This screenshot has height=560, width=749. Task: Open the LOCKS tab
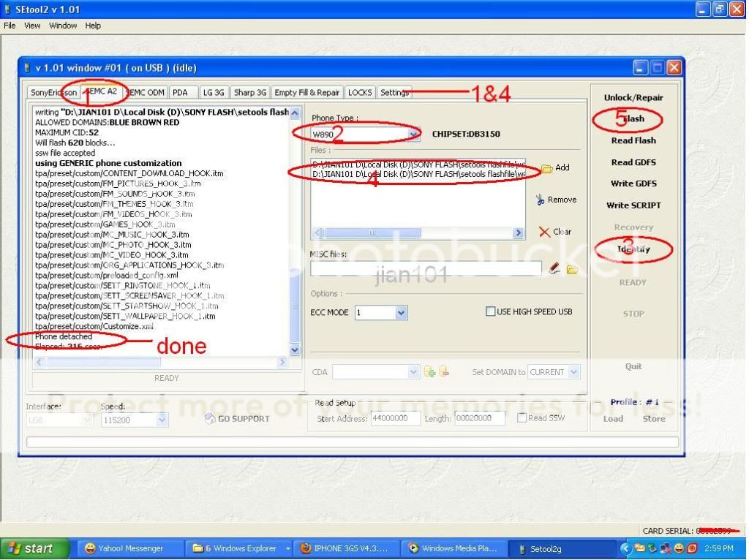click(360, 93)
